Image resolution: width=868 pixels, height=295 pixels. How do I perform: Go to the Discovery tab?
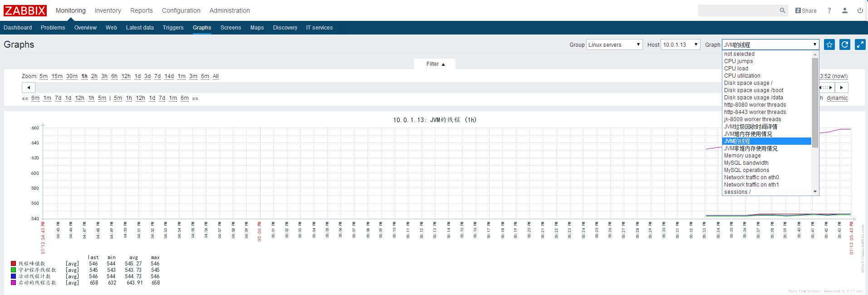285,28
